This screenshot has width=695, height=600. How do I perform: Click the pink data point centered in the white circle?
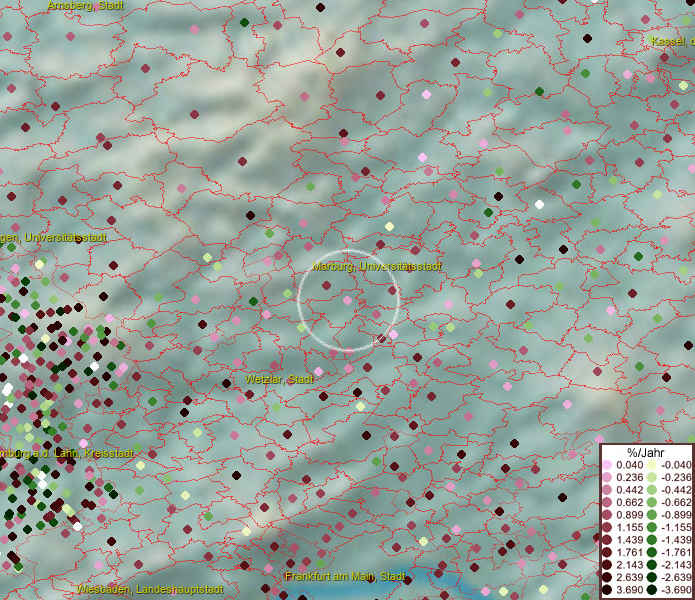click(x=348, y=300)
